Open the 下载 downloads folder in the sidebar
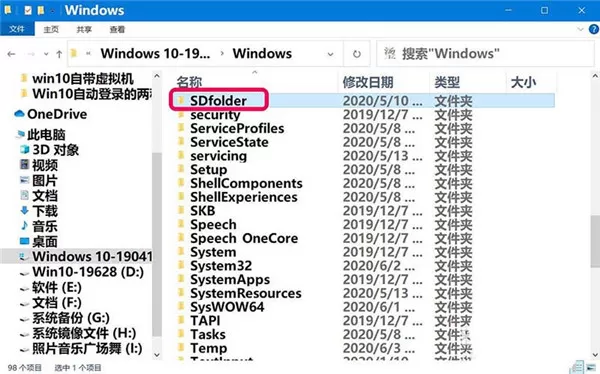Viewport: 600px width, 374px height. click(x=39, y=211)
